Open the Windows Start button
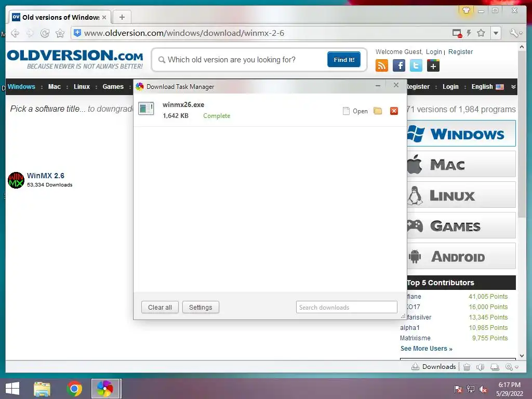 tap(12, 389)
